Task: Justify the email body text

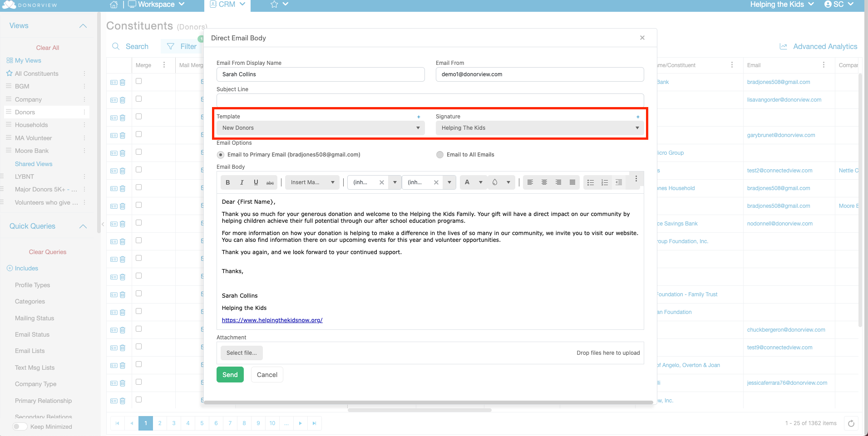Action: point(572,182)
